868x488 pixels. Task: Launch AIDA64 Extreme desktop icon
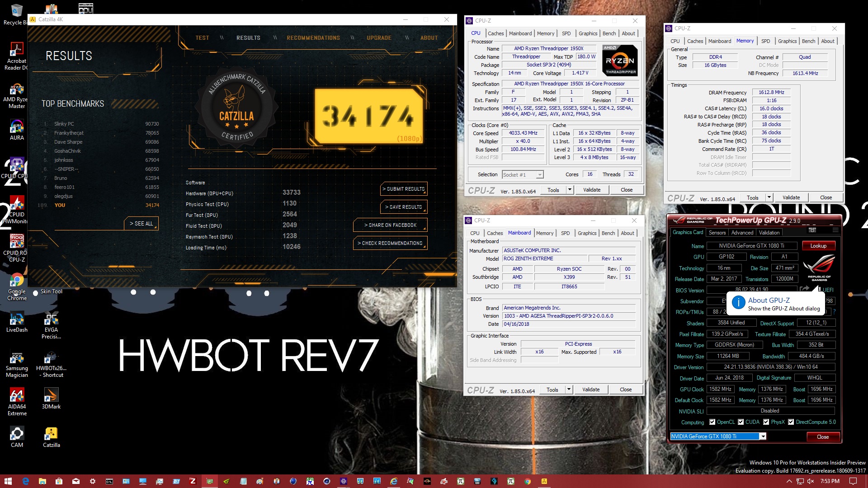click(x=17, y=402)
